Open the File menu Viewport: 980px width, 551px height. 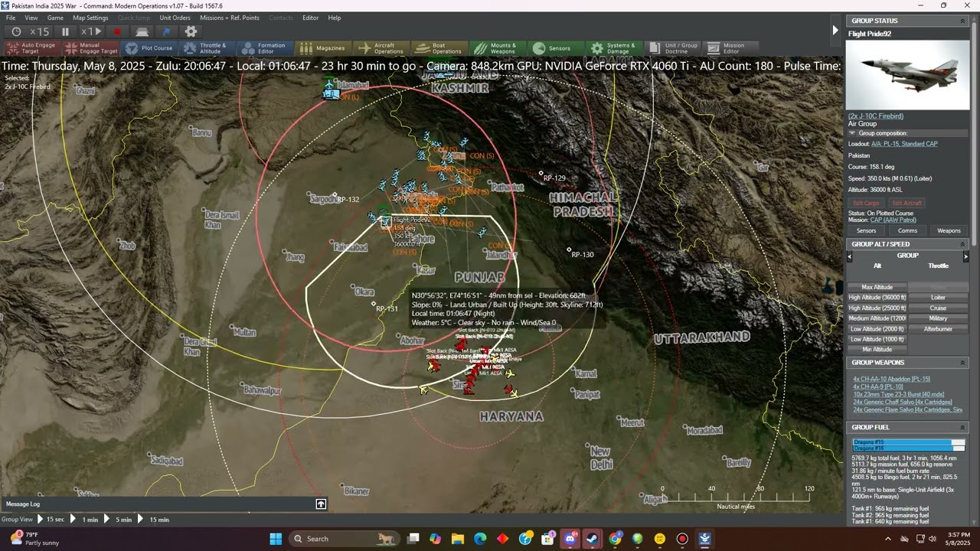tap(11, 18)
